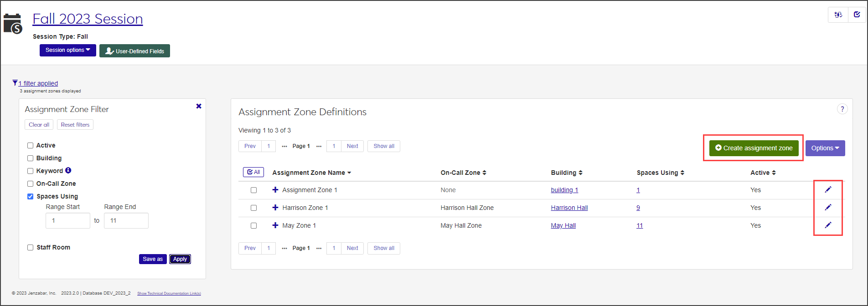Image resolution: width=868 pixels, height=306 pixels.
Task: Click the edit pencil for Harrison Zone 1
Action: [x=828, y=208]
